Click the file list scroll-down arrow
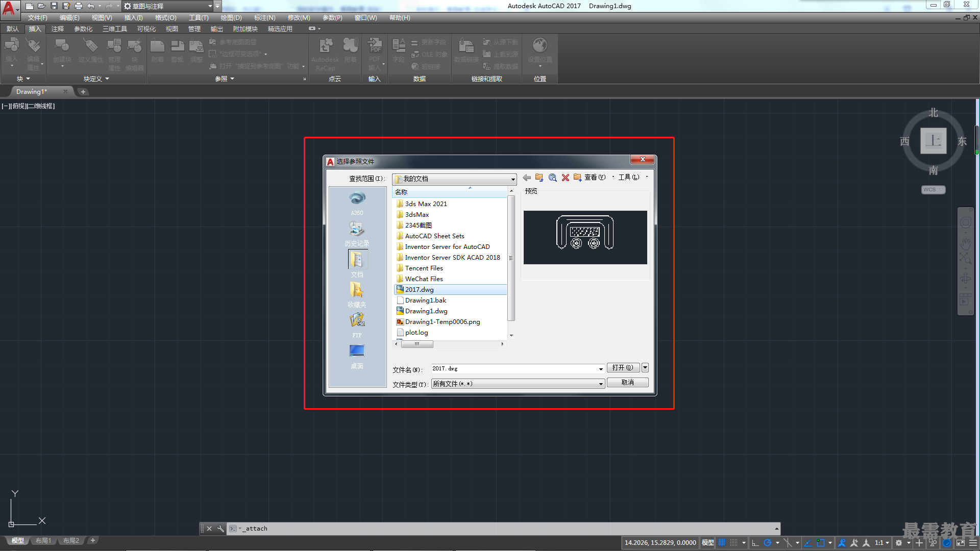Image resolution: width=980 pixels, height=551 pixels. 511,336
